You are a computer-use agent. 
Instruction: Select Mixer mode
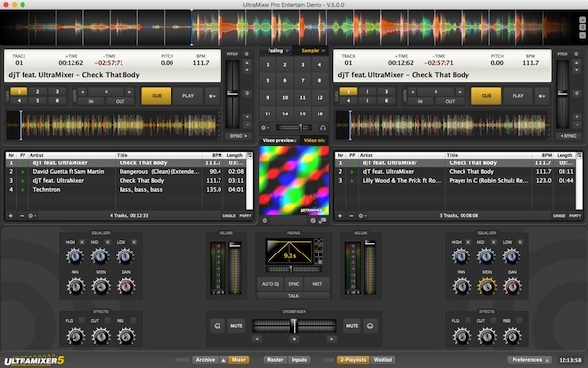coord(239,360)
